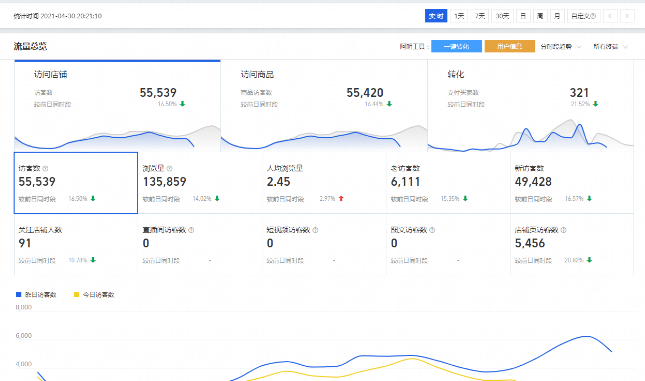Select the 135,859 page views metric tile
This screenshot has height=381, width=645.
[x=200, y=183]
